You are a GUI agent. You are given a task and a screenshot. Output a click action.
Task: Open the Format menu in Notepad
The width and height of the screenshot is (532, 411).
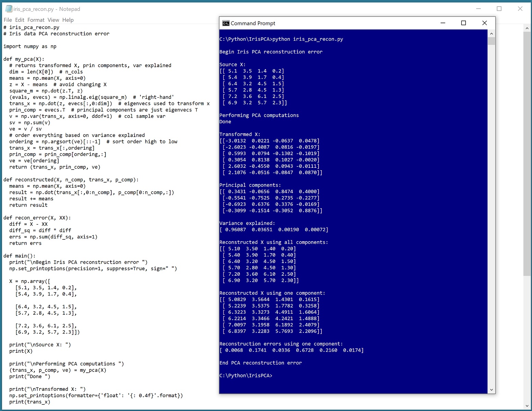(36, 20)
